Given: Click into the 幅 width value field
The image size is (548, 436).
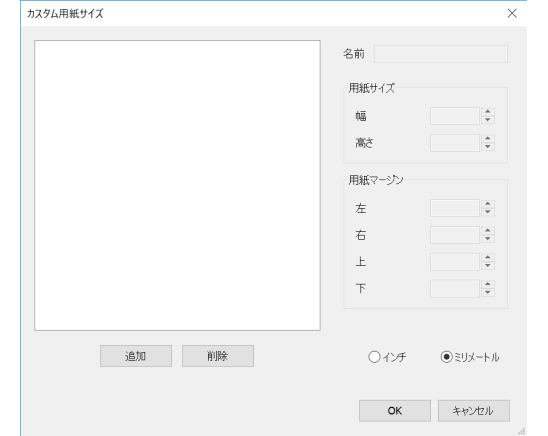Looking at the screenshot, I should click(x=455, y=116).
